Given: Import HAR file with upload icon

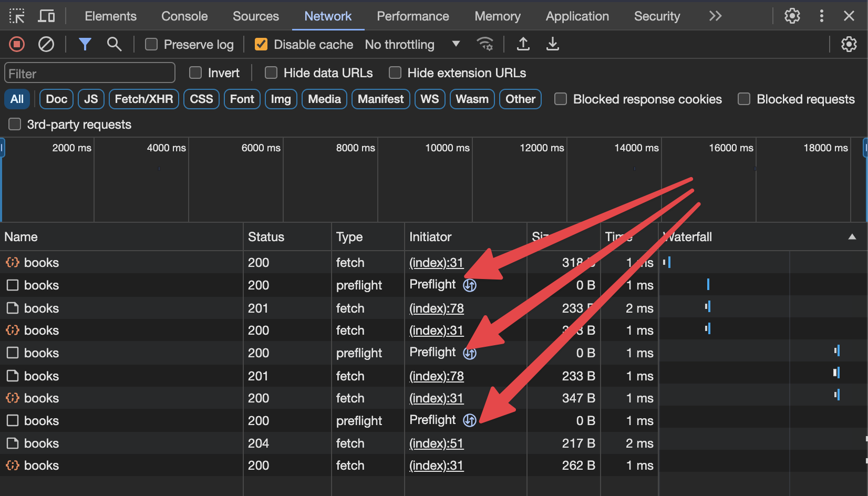Looking at the screenshot, I should point(523,44).
